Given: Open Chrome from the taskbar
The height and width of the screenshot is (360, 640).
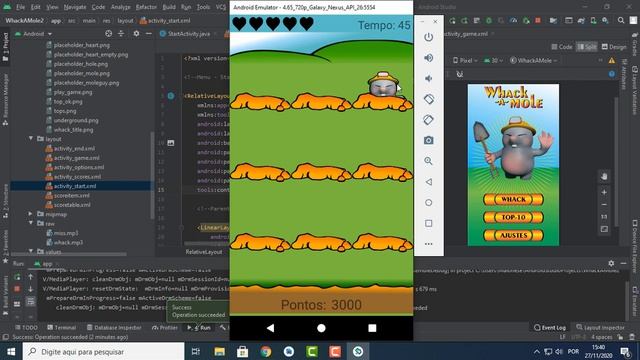Looking at the screenshot, I should click(266, 351).
